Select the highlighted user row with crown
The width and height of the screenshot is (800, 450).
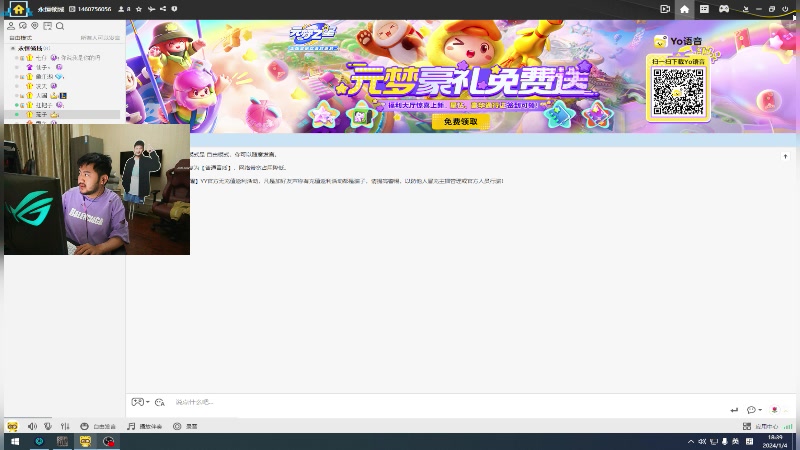tap(62, 114)
